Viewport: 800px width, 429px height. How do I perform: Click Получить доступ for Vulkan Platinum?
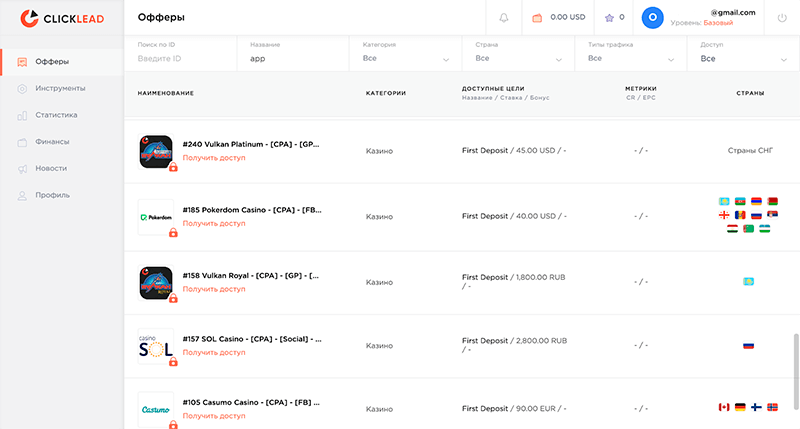(x=214, y=158)
